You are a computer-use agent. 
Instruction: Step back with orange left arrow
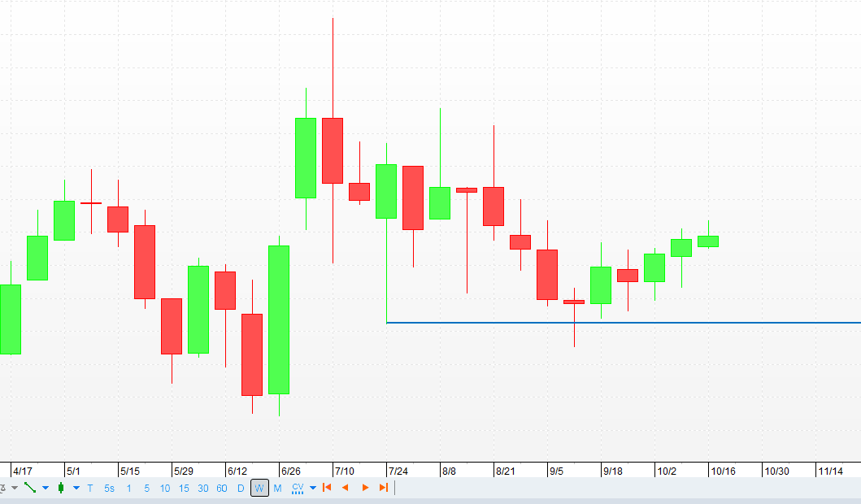point(346,488)
